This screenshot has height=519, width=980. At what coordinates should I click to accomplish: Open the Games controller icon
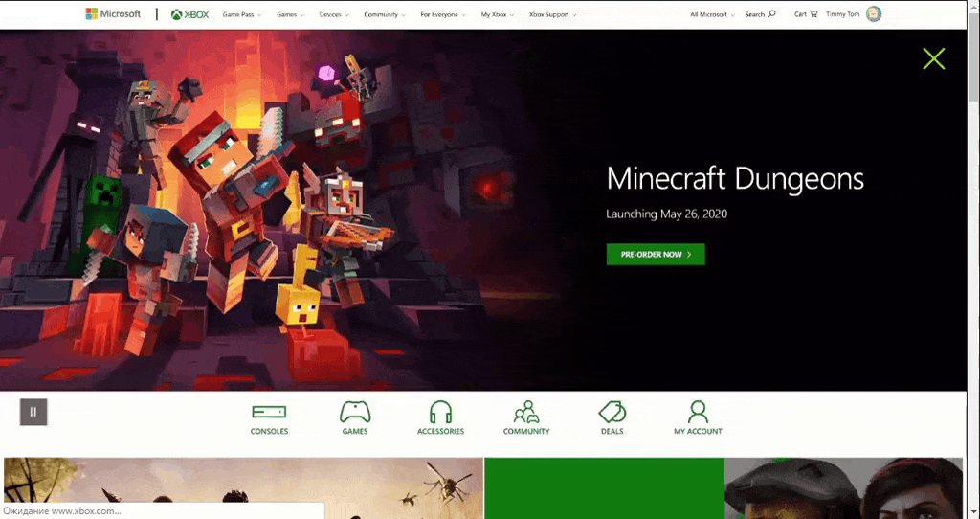point(355,413)
